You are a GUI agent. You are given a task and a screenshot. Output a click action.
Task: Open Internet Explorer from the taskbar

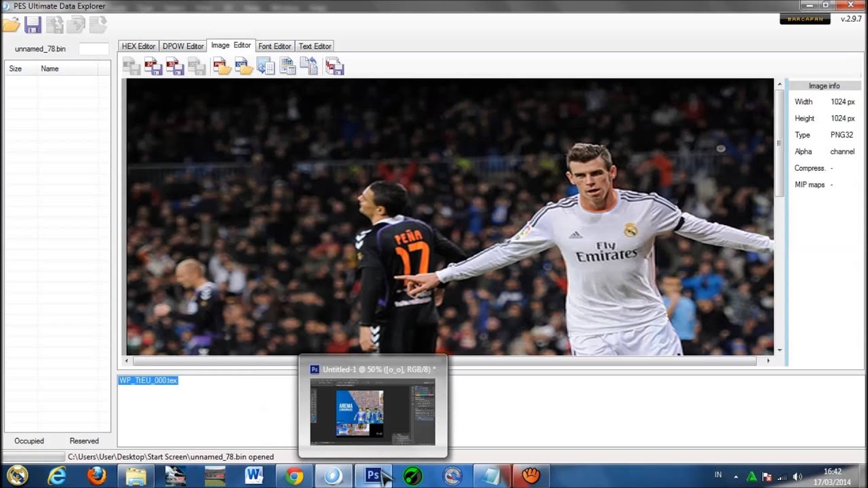tap(57, 476)
